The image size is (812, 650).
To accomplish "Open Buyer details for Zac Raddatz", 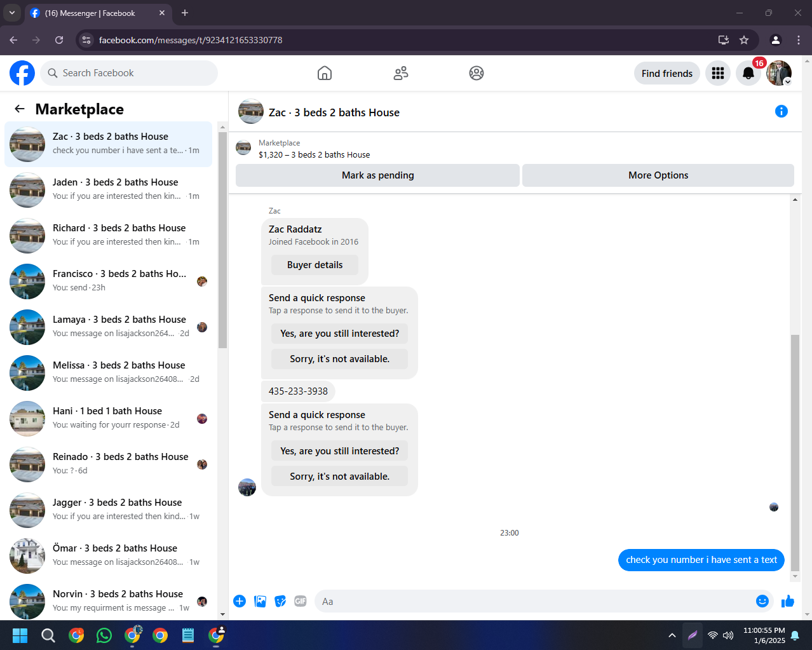I will click(x=315, y=265).
